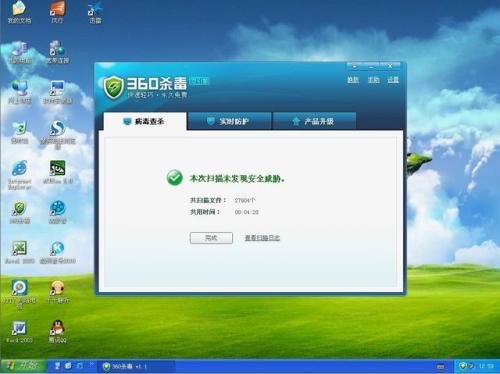Open the Thunder (迅雷) bird desktop shortcut

[x=95, y=12]
